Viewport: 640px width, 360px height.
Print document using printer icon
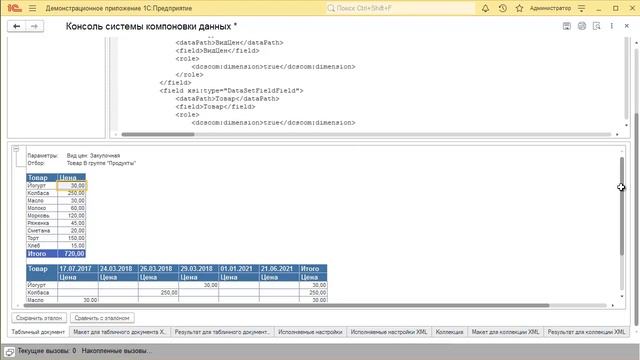click(582, 26)
